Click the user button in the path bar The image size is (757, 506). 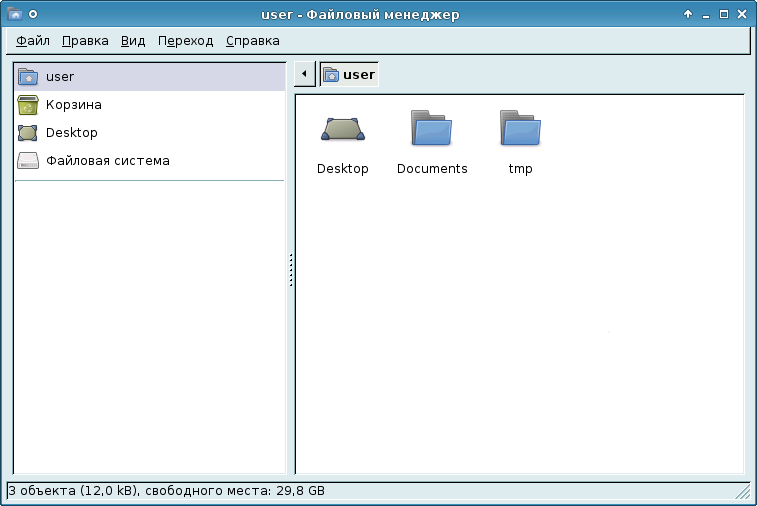click(349, 74)
